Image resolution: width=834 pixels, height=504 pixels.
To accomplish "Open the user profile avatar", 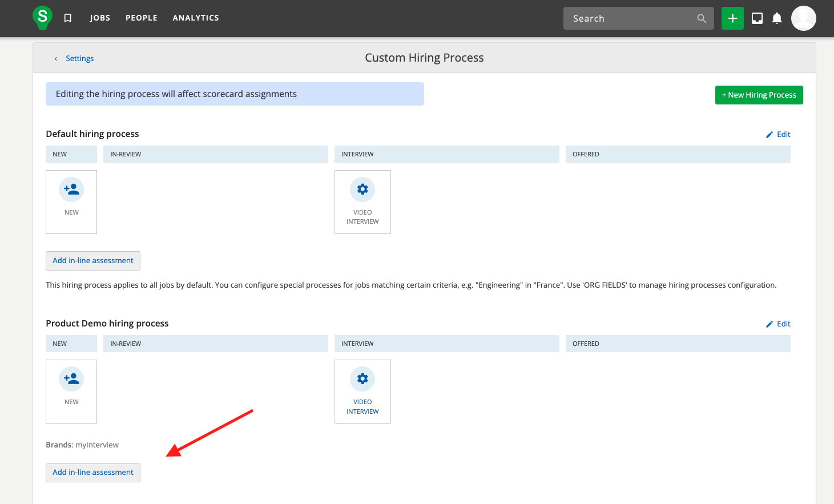I will (803, 18).
